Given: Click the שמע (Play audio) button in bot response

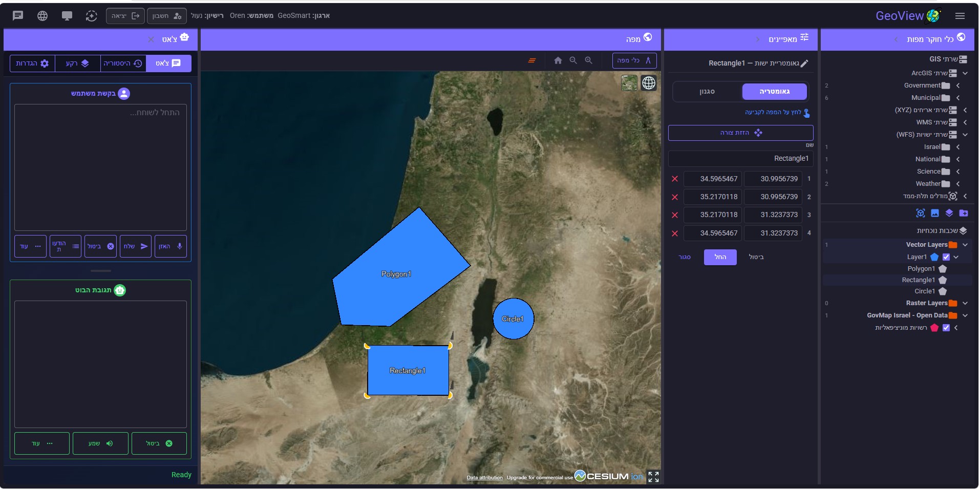Looking at the screenshot, I should click(x=100, y=443).
